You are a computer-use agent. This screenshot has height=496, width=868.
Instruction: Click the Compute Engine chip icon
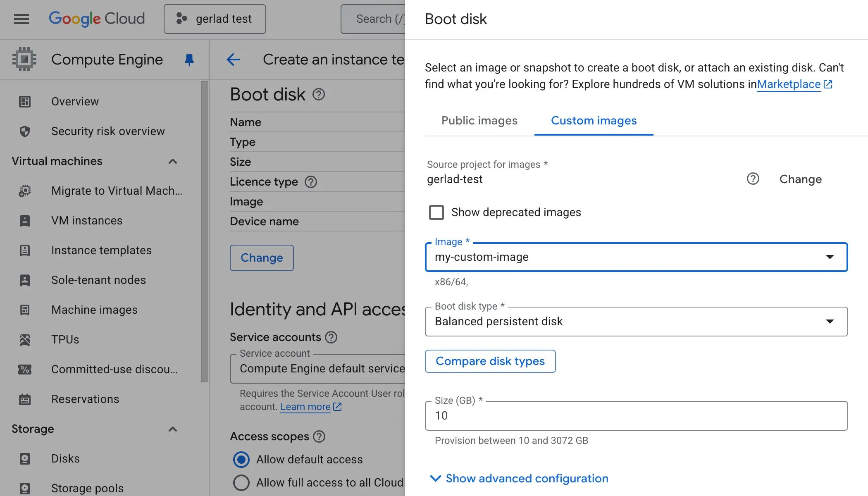point(24,60)
